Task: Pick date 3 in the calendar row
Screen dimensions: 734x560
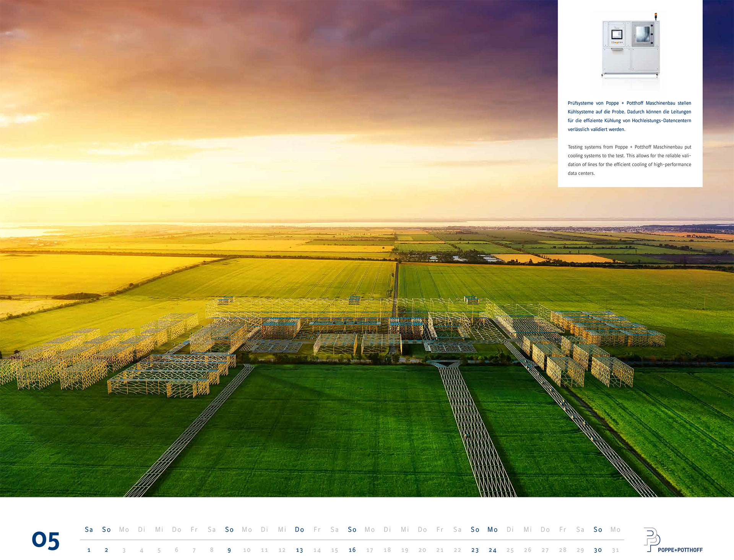Action: point(124,550)
